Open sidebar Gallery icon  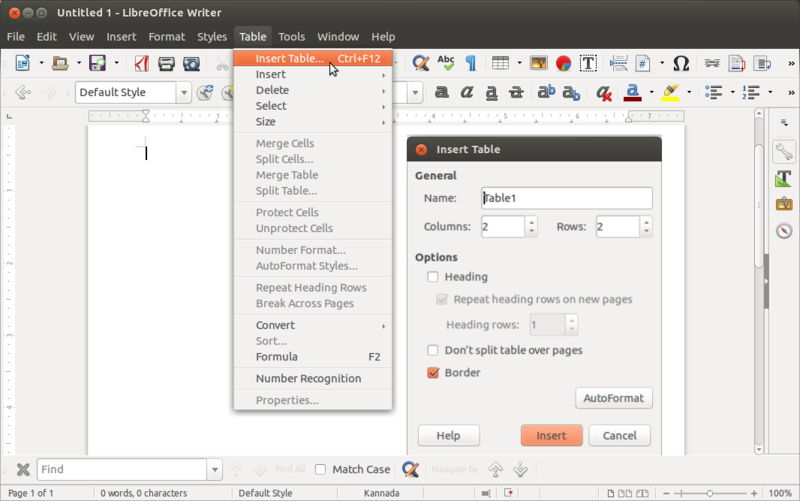[x=784, y=204]
